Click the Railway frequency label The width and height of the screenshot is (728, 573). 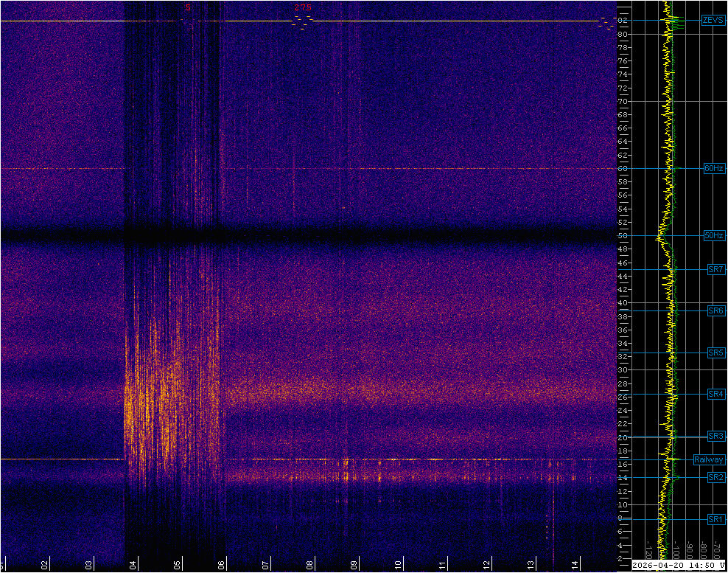(709, 459)
